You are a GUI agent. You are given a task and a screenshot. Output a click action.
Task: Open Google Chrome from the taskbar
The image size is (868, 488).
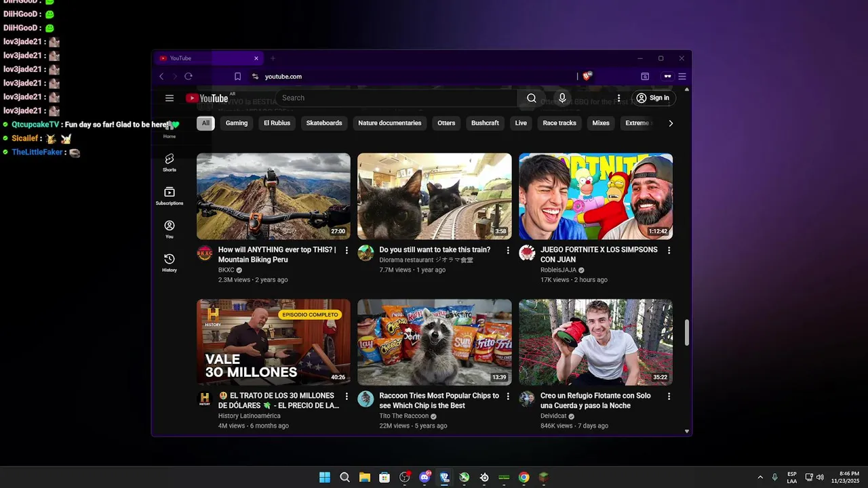point(524,477)
